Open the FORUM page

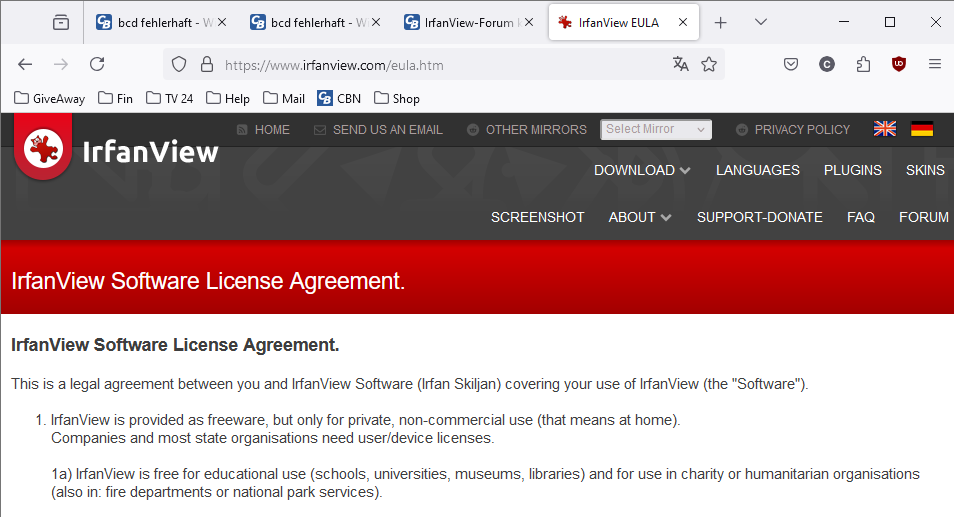924,217
